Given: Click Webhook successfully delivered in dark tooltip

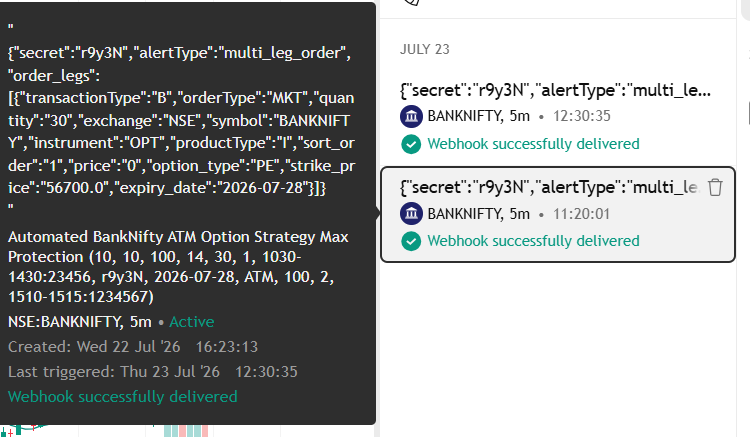Looking at the screenshot, I should click(123, 396).
